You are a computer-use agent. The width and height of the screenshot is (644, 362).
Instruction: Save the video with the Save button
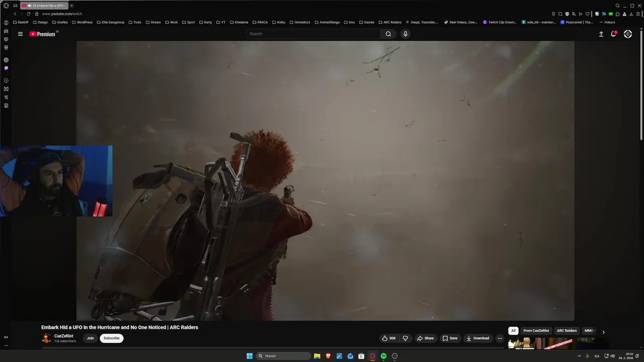point(450,338)
